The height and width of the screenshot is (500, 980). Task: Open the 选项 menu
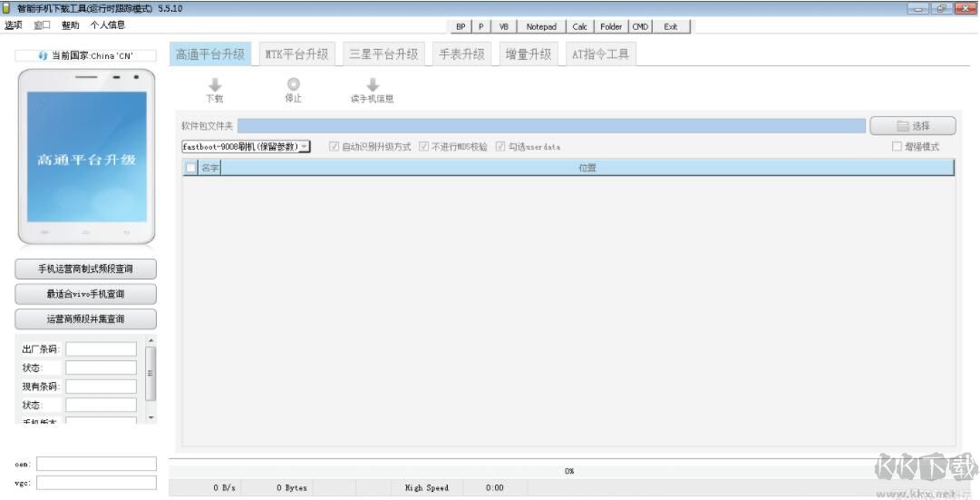pyautogui.click(x=13, y=25)
